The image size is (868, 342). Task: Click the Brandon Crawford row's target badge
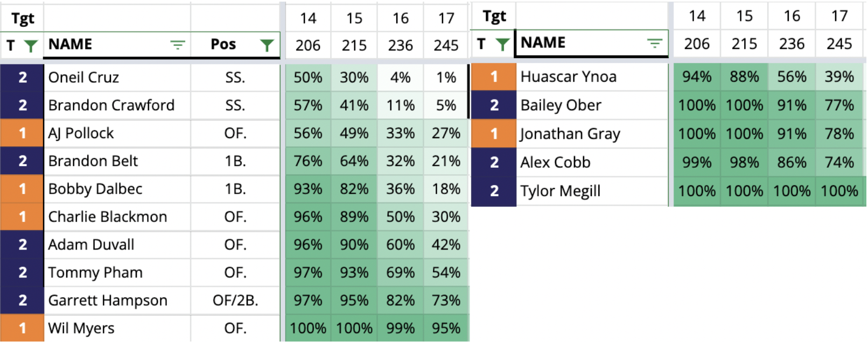pyautogui.click(x=22, y=105)
